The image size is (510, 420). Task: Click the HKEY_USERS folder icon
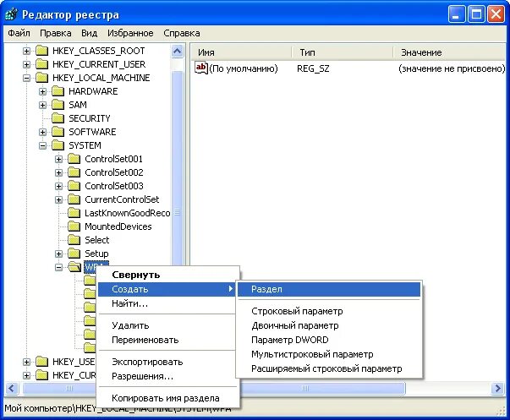tap(41, 362)
